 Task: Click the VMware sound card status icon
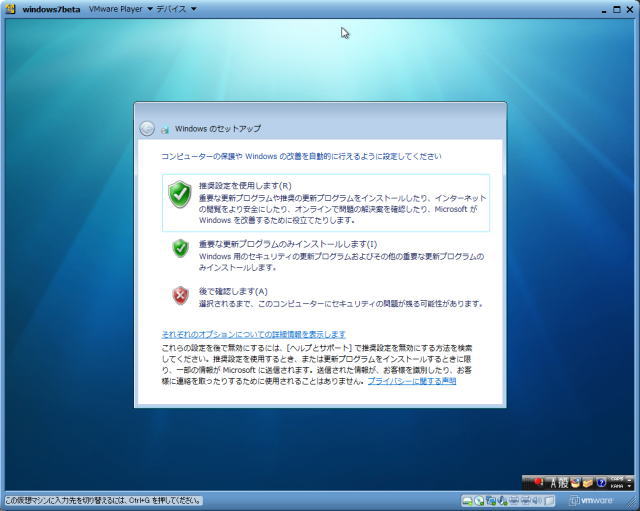click(537, 500)
